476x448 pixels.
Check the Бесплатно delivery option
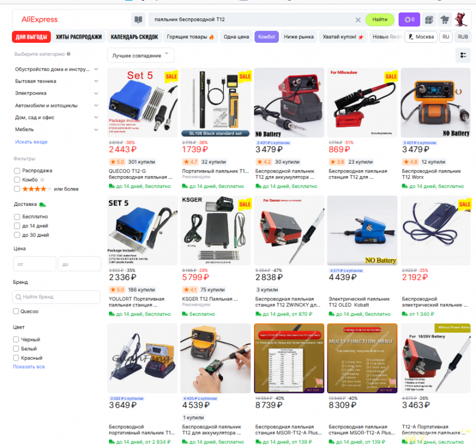click(x=17, y=217)
